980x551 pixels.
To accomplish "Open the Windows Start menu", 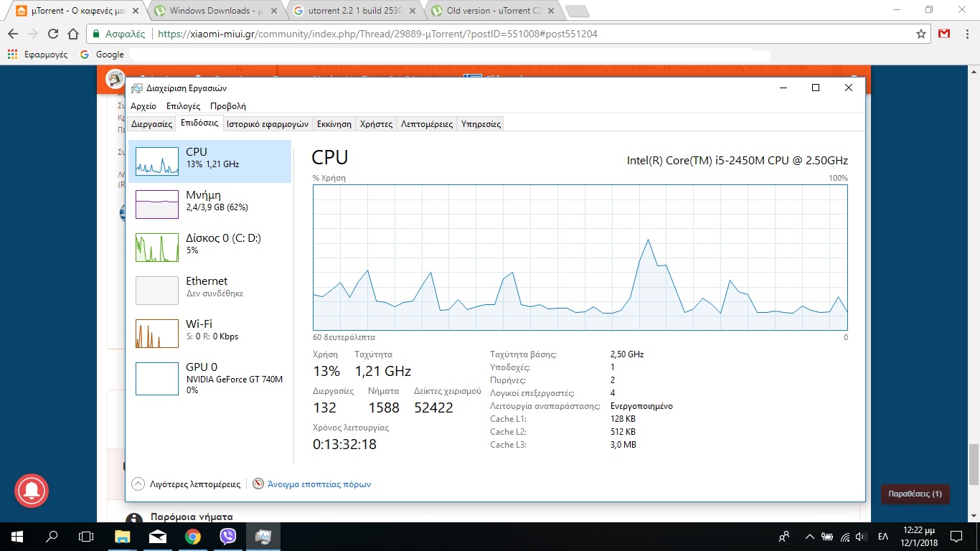I will tap(17, 536).
